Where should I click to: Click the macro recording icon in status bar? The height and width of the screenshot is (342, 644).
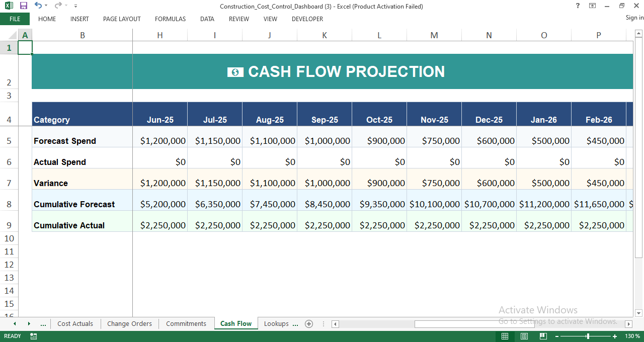click(33, 336)
